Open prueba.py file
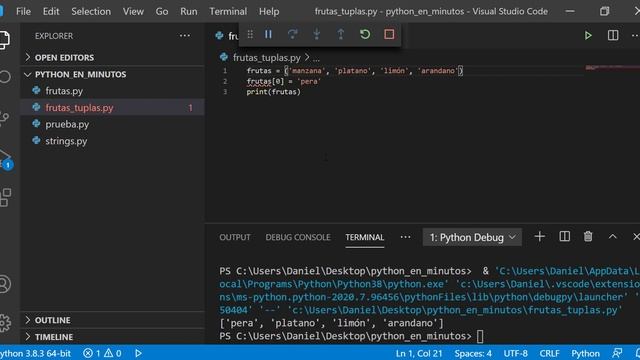Viewport: 640px width, 360px height. click(x=112, y=124)
